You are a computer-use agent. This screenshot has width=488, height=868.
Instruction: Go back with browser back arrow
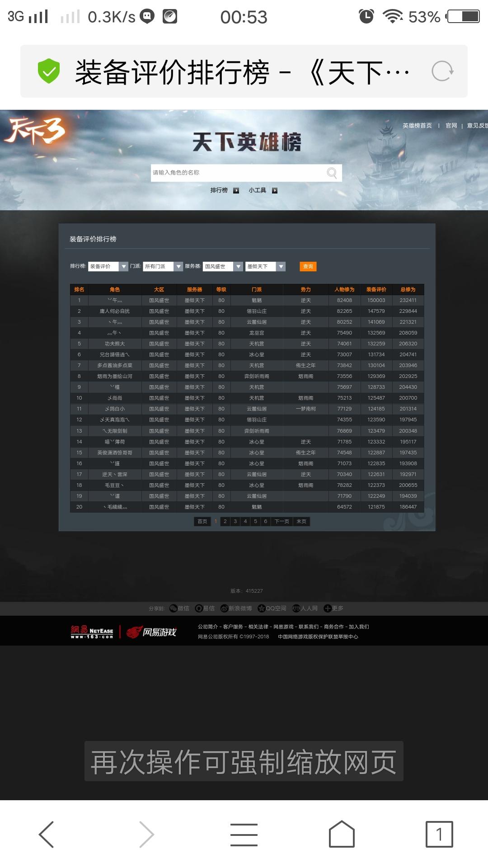[x=47, y=834]
